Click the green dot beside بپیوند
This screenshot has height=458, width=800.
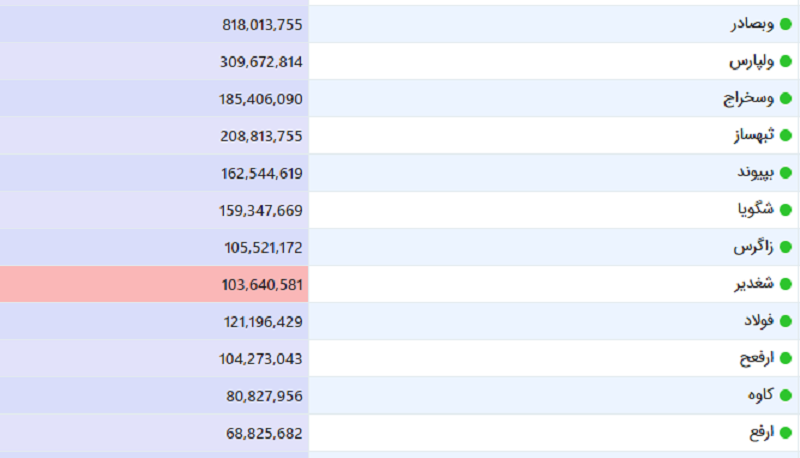(786, 173)
